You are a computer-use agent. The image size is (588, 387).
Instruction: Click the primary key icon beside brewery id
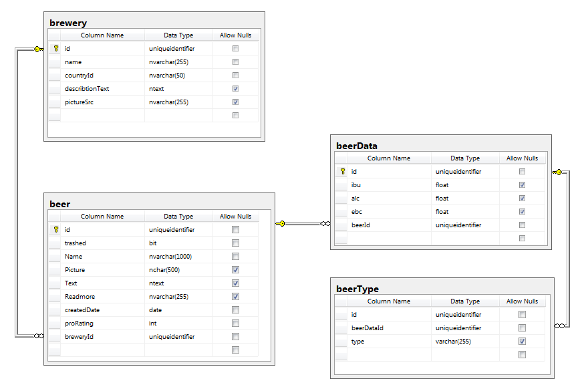coord(55,48)
